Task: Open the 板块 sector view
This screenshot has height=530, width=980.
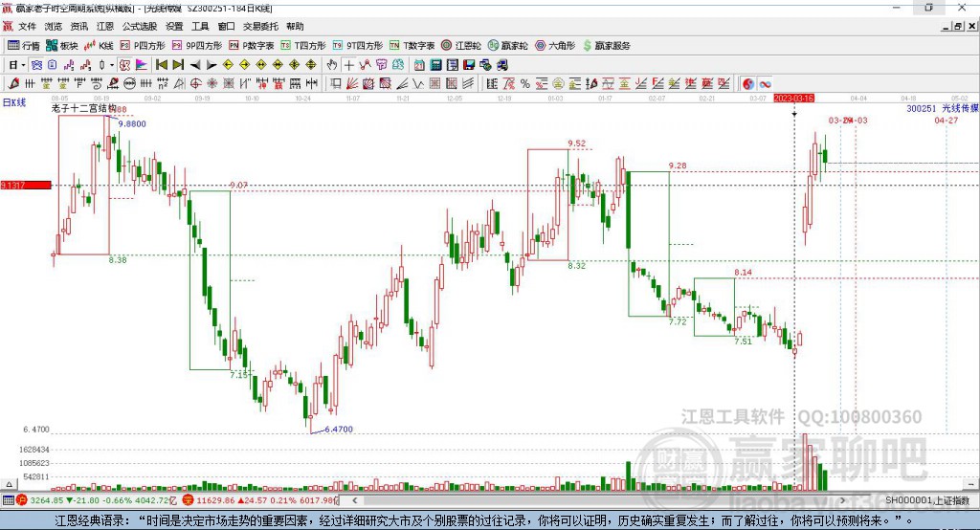Action: [62, 46]
